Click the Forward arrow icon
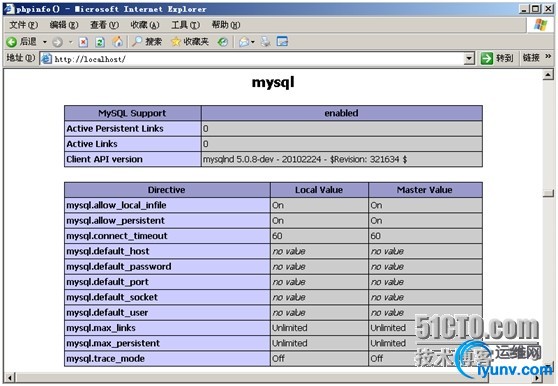Screen dimensions: 558x386 pos(57,42)
